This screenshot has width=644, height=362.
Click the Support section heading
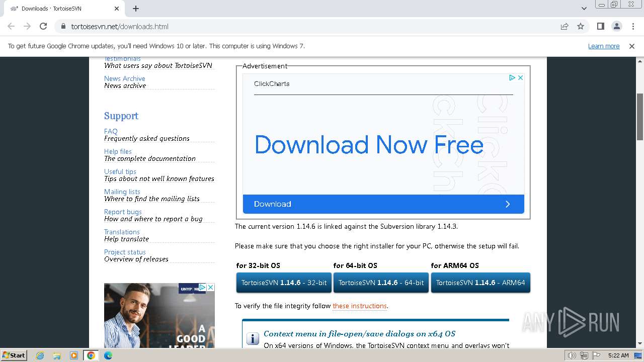point(121,116)
